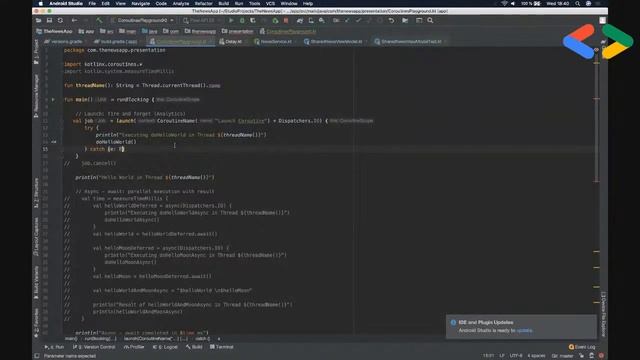Click the Git: master branch status entry
The height and width of the screenshot is (360, 640).
(562, 356)
